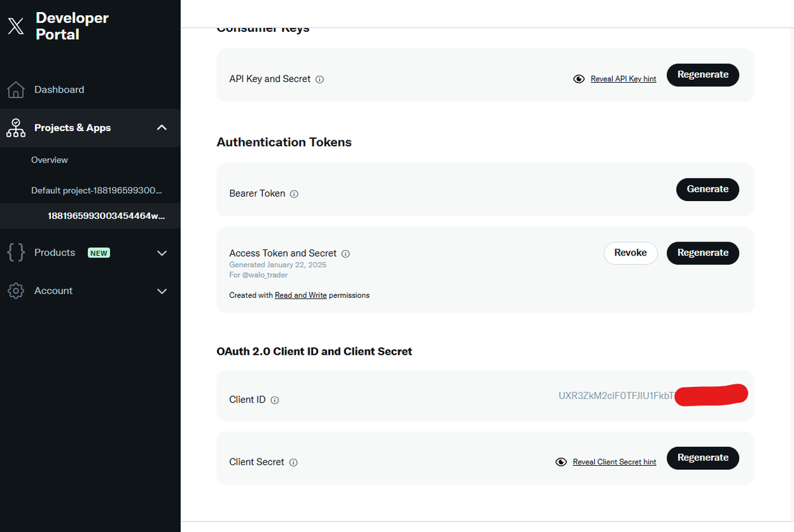Click the Account gear icon
Image resolution: width=794 pixels, height=532 pixels.
(x=15, y=290)
